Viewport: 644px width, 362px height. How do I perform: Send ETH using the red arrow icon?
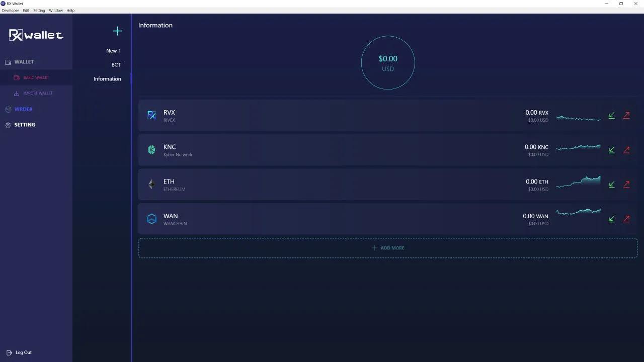(626, 185)
